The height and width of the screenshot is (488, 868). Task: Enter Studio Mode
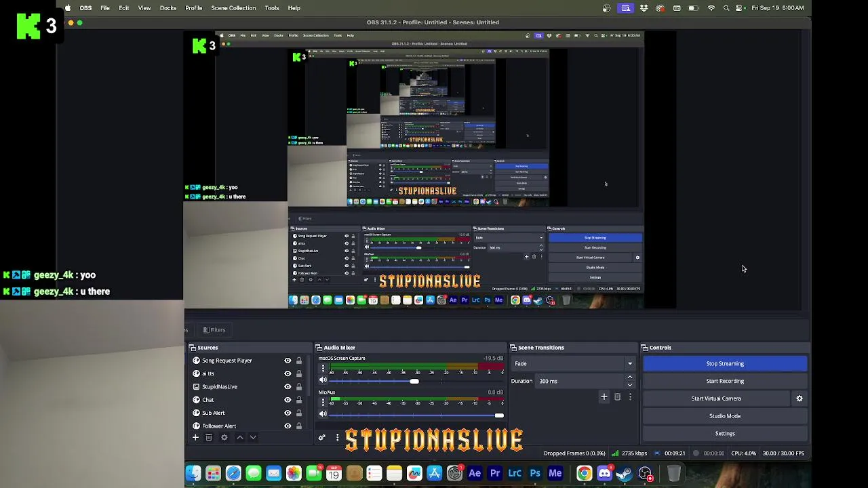tap(725, 416)
